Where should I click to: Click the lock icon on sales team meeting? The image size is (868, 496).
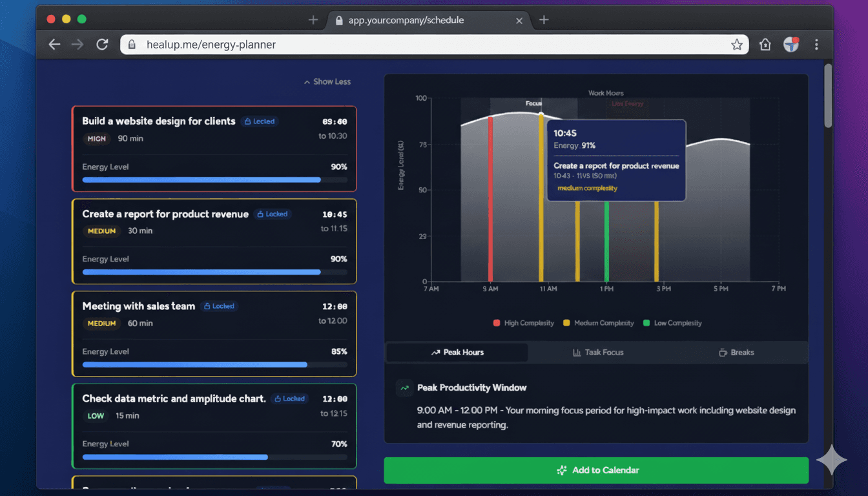[x=208, y=306]
